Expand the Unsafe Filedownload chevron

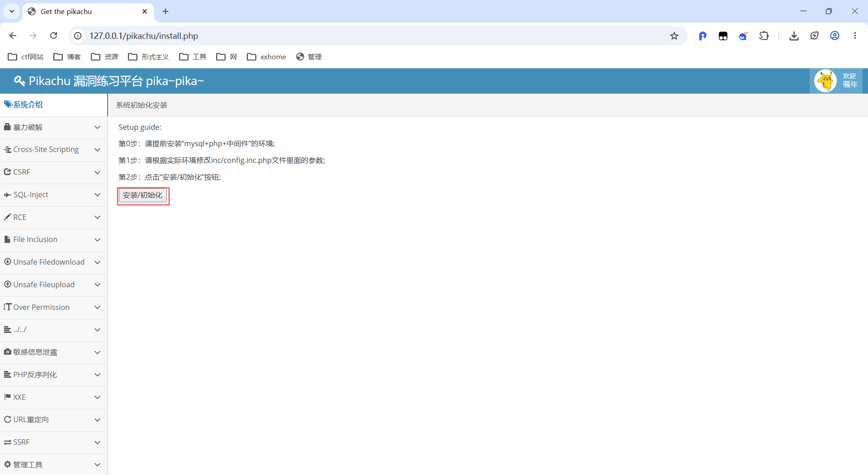click(x=97, y=262)
